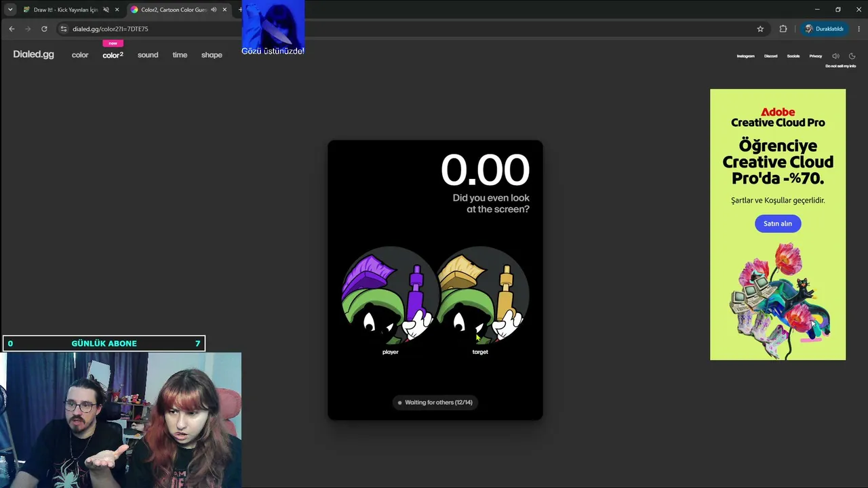
Task: Open the 'time' game mode
Action: 180,55
